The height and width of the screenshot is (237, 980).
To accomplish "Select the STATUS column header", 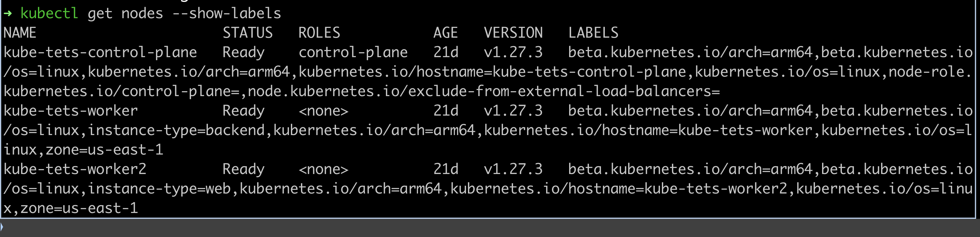I will tap(248, 33).
